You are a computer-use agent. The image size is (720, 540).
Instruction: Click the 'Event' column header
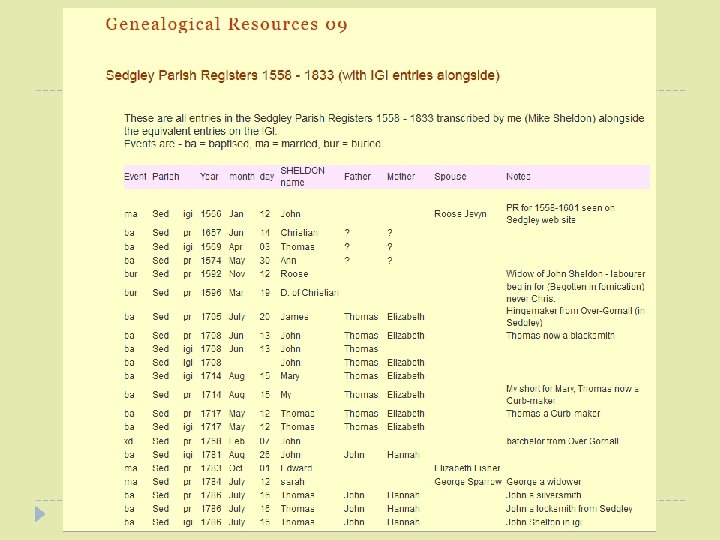point(135,176)
